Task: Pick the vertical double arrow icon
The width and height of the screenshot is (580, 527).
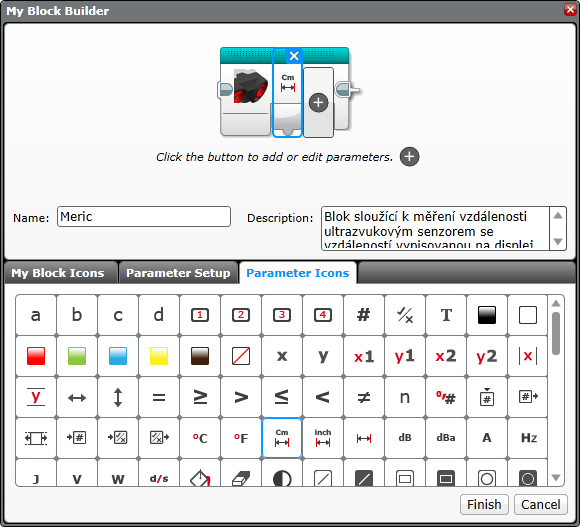Action: 118,397
